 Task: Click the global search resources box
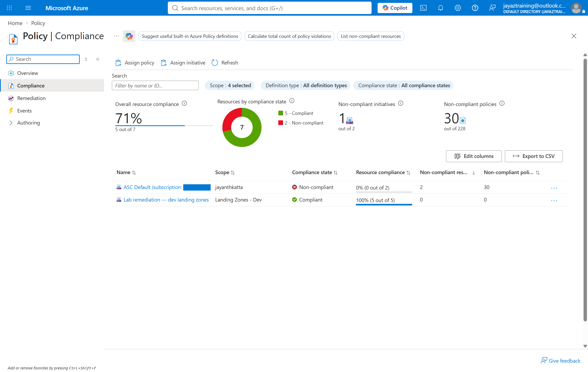(x=269, y=8)
